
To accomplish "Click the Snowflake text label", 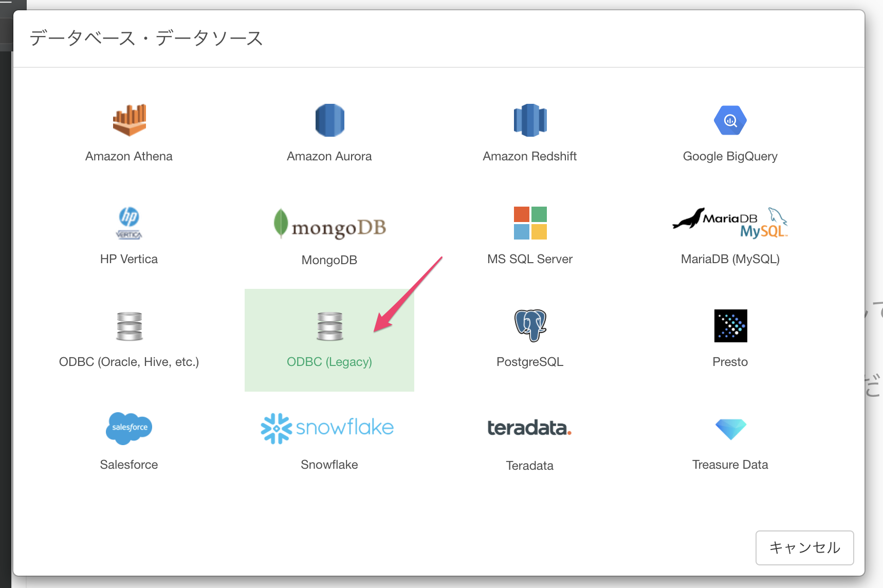I will tap(329, 465).
